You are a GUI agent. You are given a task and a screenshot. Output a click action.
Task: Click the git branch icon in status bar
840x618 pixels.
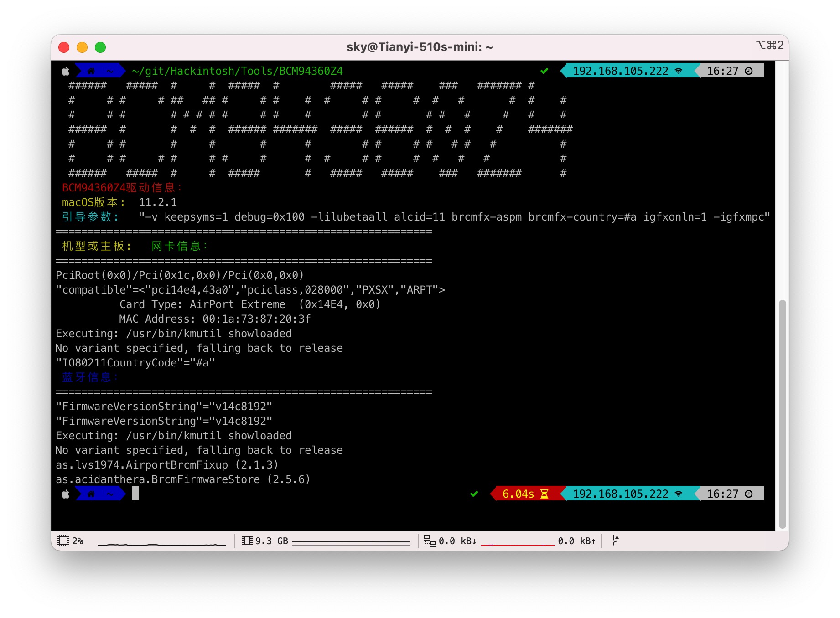[615, 540]
